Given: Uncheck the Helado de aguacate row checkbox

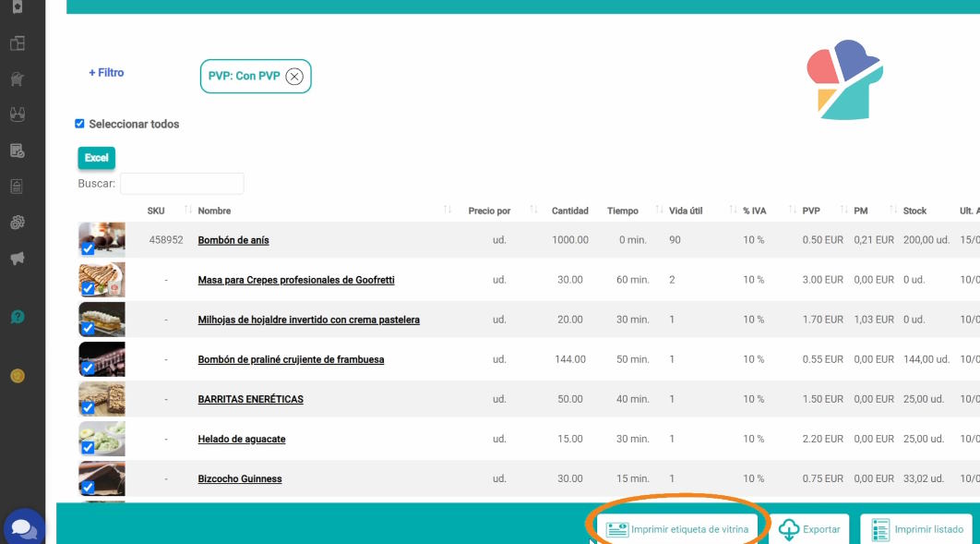Looking at the screenshot, I should tap(88, 447).
